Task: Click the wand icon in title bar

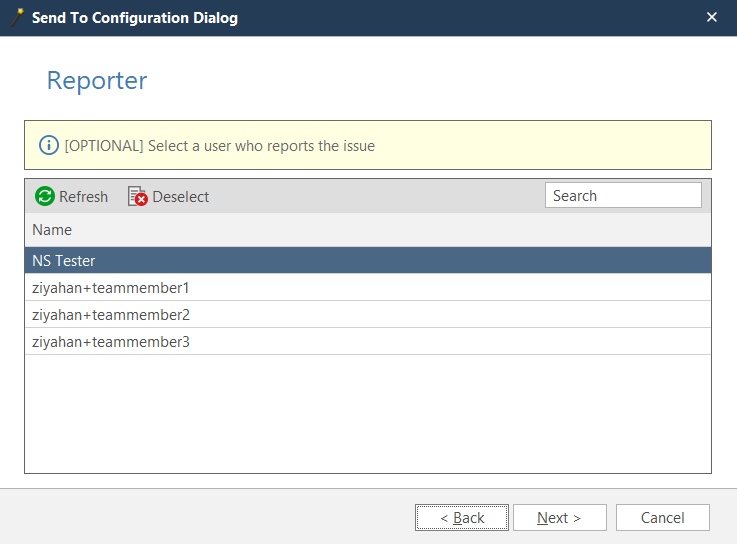Action: 17,17
